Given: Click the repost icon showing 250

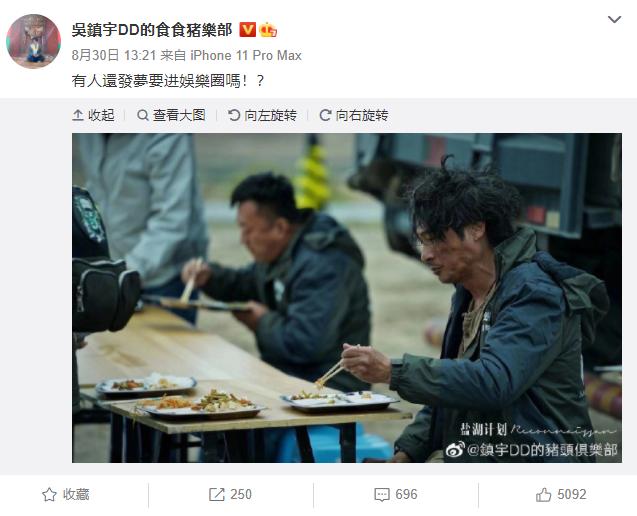Looking at the screenshot, I should [217, 494].
